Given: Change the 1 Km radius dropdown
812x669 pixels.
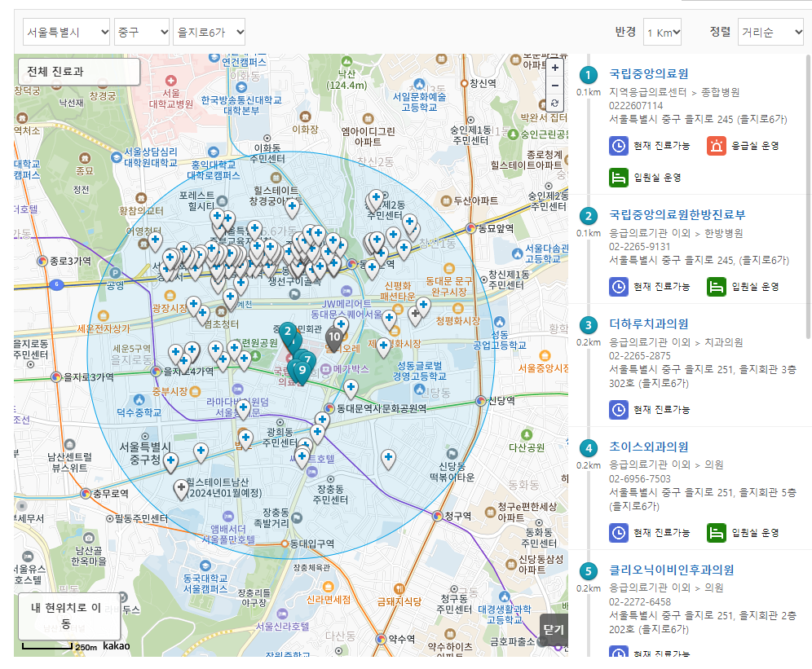Looking at the screenshot, I should [662, 33].
